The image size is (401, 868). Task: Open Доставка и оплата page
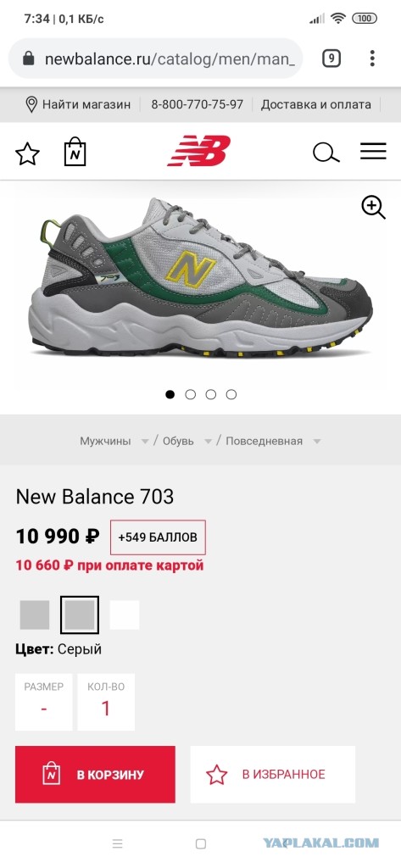[316, 104]
